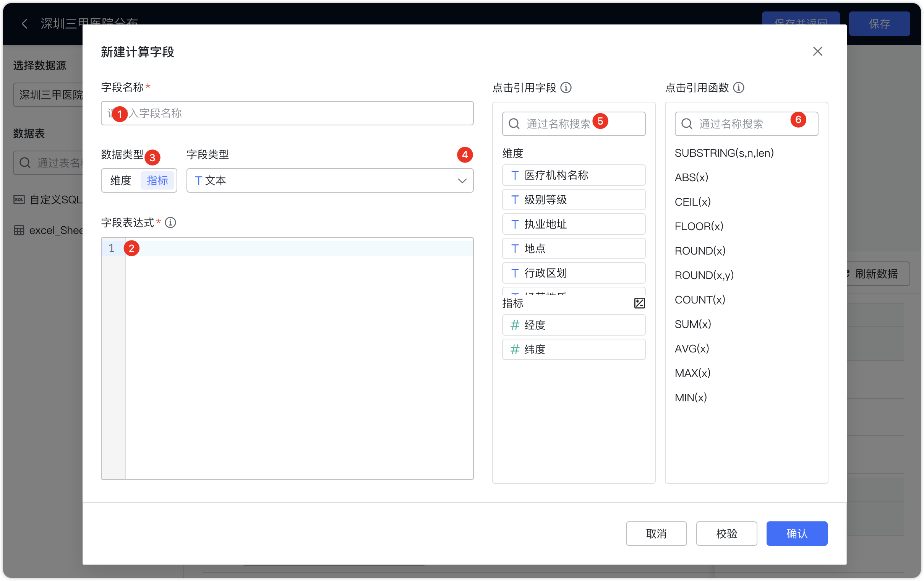Select 自定义SQL in the background sidebar

[49, 200]
